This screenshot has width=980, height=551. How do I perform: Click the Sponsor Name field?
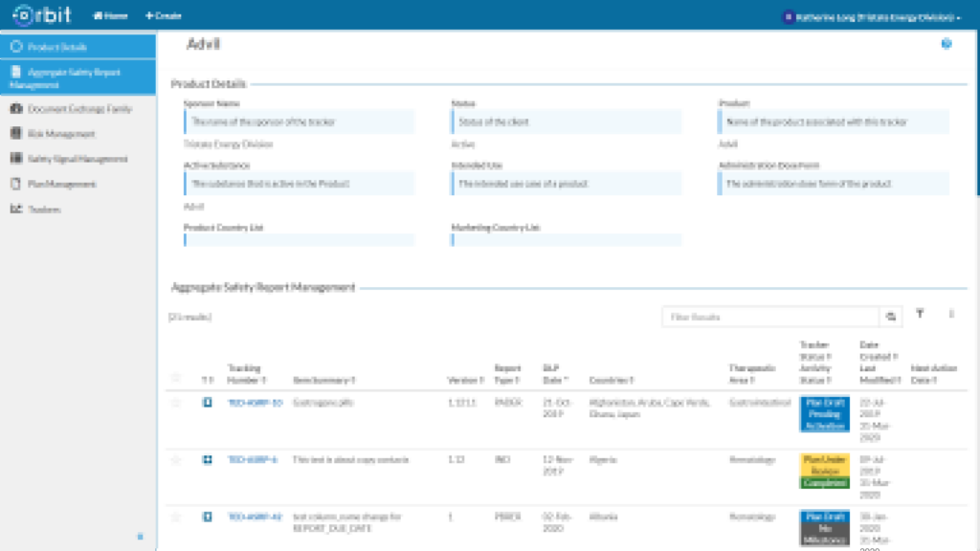click(x=299, y=121)
